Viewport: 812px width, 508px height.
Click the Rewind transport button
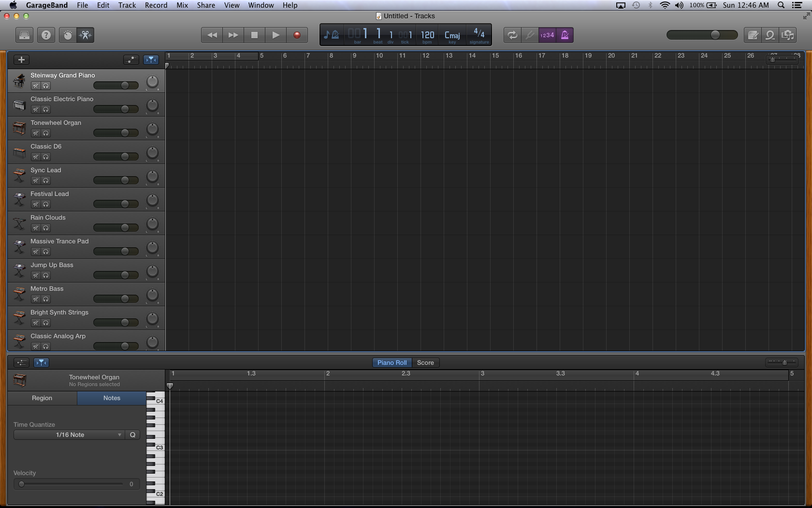[x=212, y=35]
